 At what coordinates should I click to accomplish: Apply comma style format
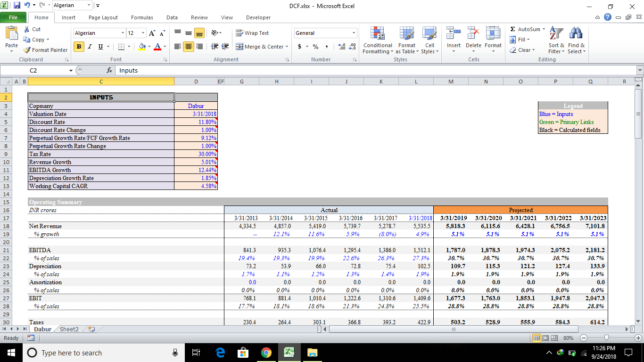click(x=326, y=47)
